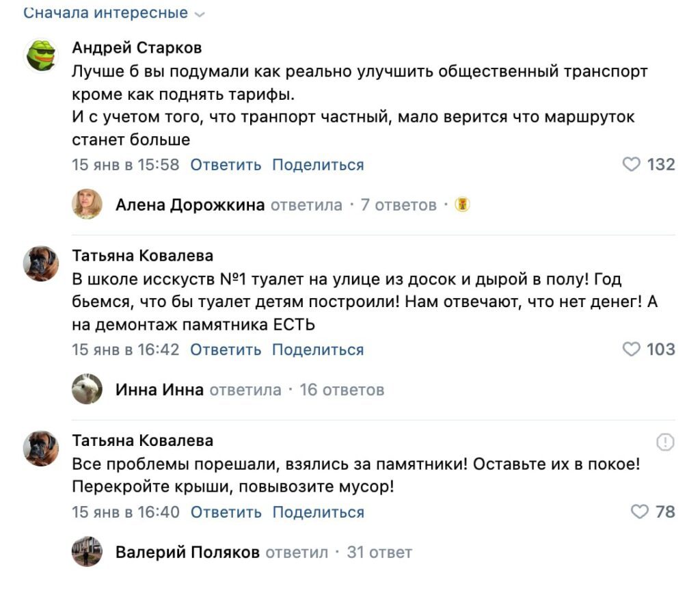Click the report icon on Татьяна's comment
700x595 pixels.
pos(664,442)
